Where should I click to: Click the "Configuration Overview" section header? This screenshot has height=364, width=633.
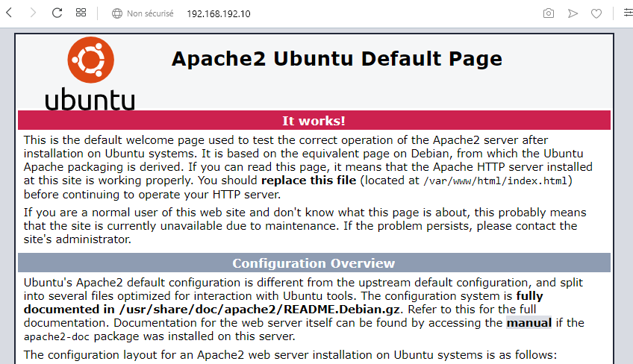[314, 263]
